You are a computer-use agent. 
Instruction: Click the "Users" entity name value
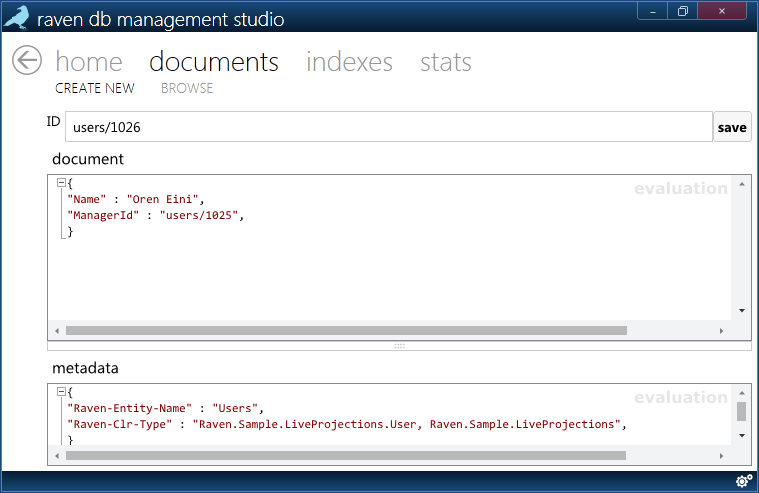(235, 408)
